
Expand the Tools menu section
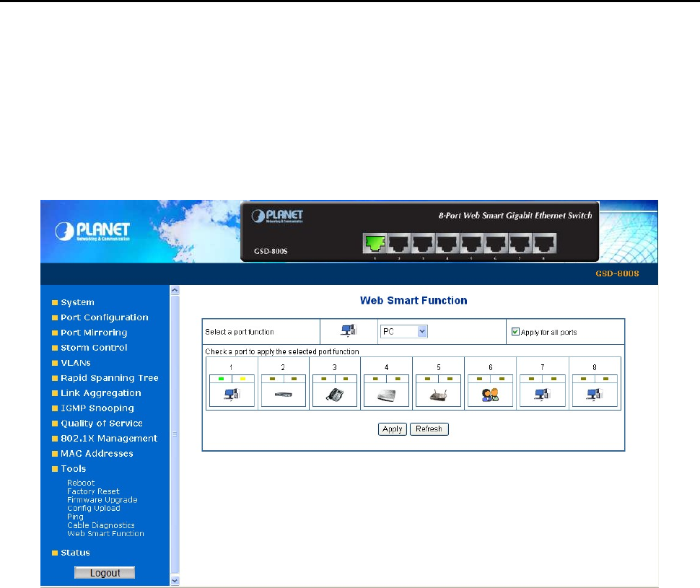click(x=73, y=469)
